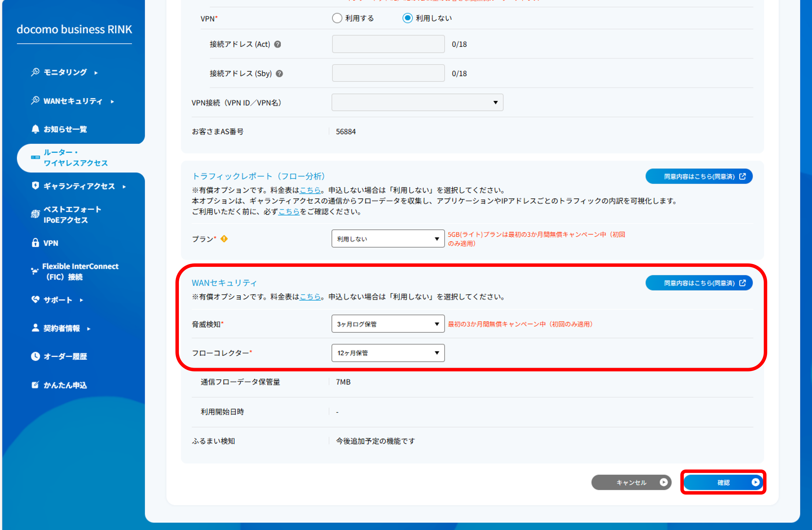Open the フローコレクター dropdown showing 12ヶ月保管
Viewport: 812px width, 530px height.
click(388, 353)
